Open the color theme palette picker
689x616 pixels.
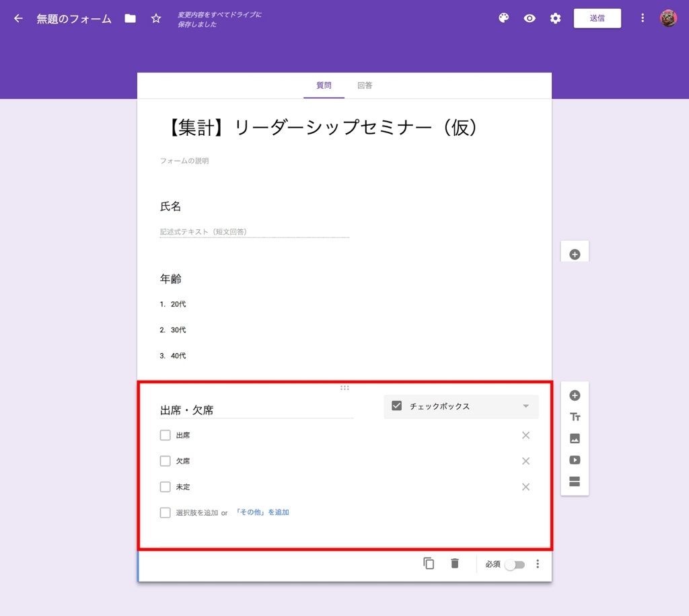pos(503,18)
